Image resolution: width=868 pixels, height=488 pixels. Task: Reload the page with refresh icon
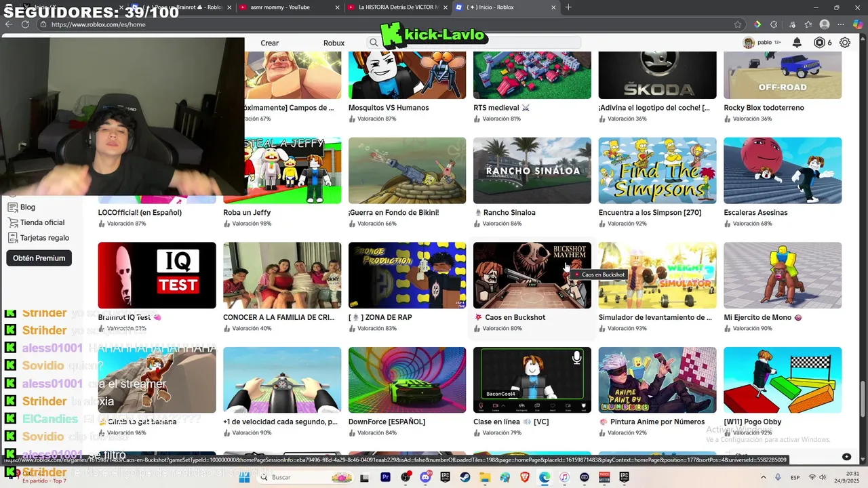click(x=26, y=24)
